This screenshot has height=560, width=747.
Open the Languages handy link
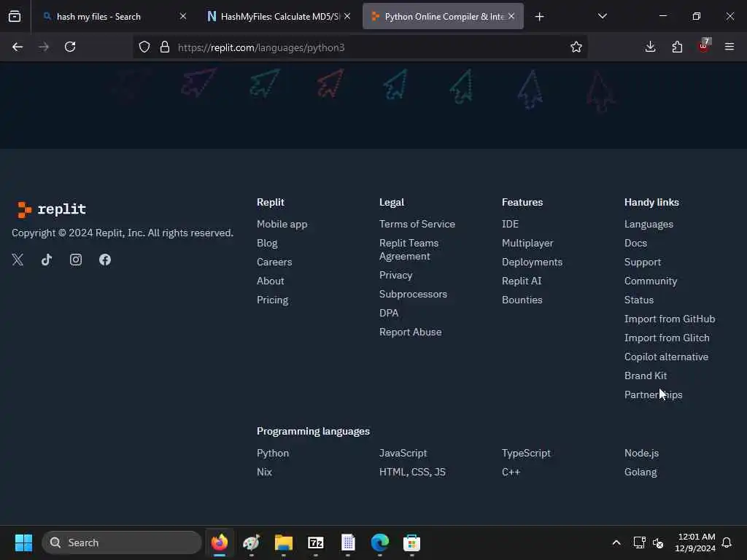(x=649, y=224)
